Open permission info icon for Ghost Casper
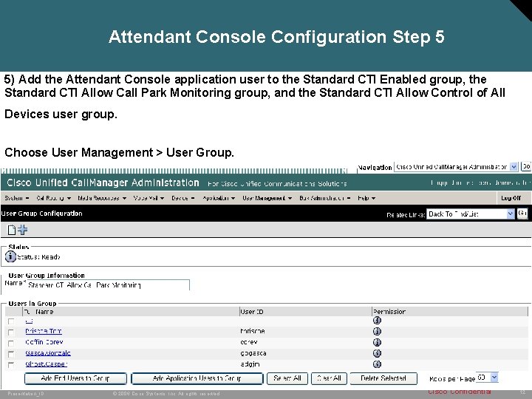This screenshot has height=399, width=532. pyautogui.click(x=377, y=364)
